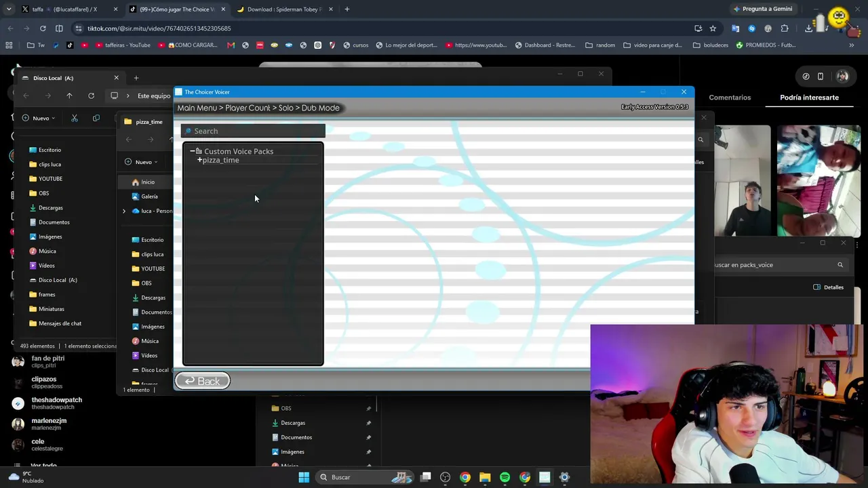Go to Player Count in the breadcrumb
The height and width of the screenshot is (488, 868).
pos(248,108)
